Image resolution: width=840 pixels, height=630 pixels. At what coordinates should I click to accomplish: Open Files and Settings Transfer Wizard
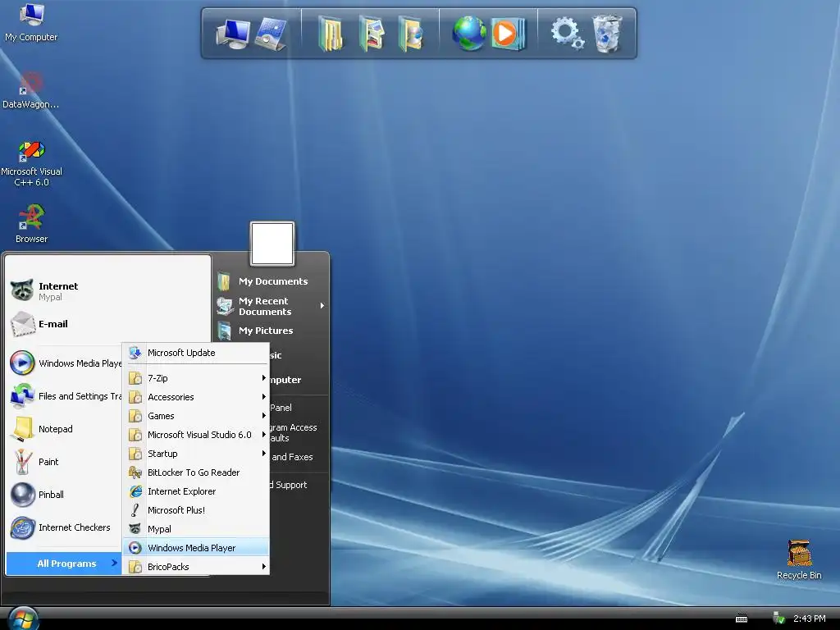66,396
